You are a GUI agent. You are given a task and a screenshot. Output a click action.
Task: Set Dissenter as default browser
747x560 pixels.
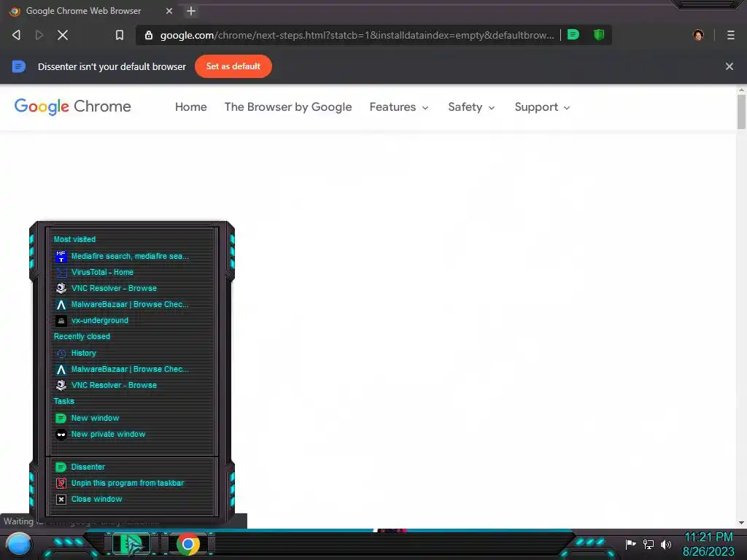[233, 66]
